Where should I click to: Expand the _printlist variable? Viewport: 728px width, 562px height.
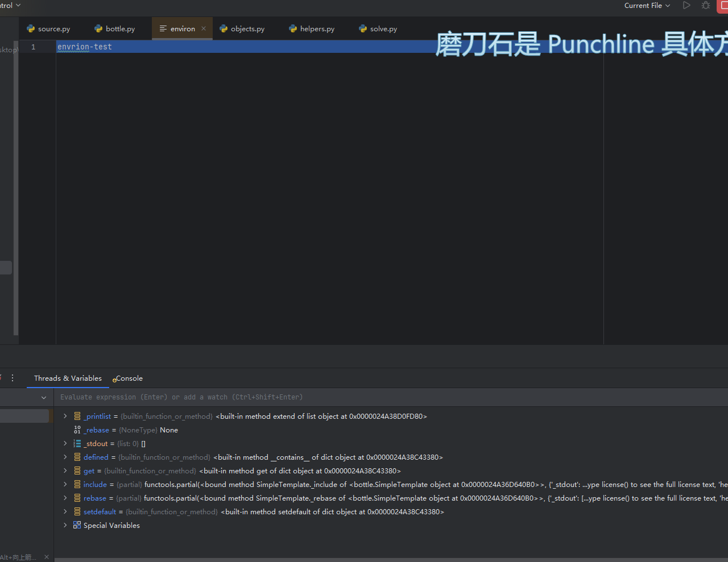[65, 417]
